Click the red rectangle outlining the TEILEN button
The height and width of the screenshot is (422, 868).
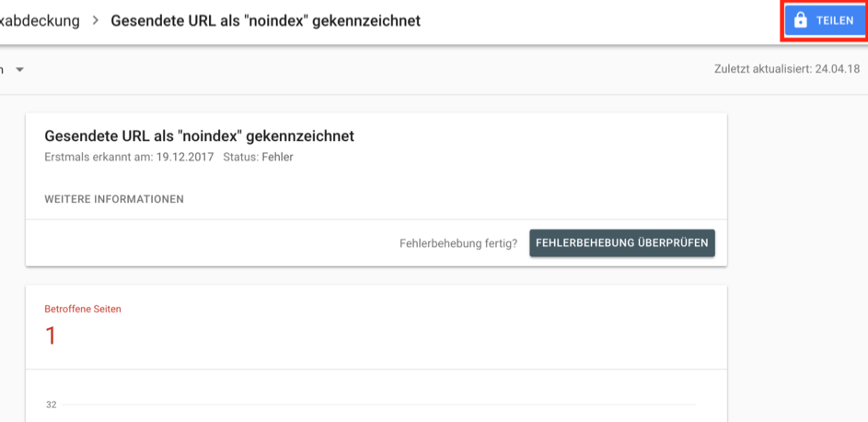[824, 21]
